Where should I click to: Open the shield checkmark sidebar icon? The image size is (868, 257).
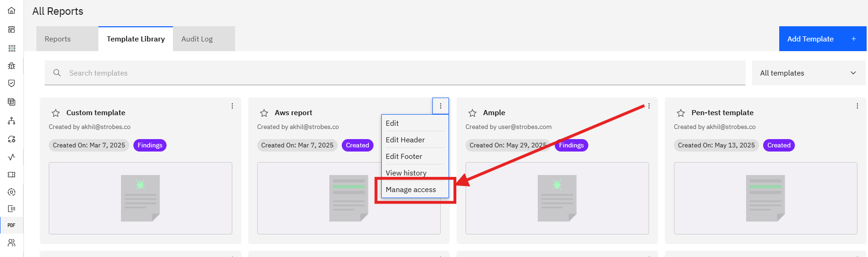coord(11,83)
